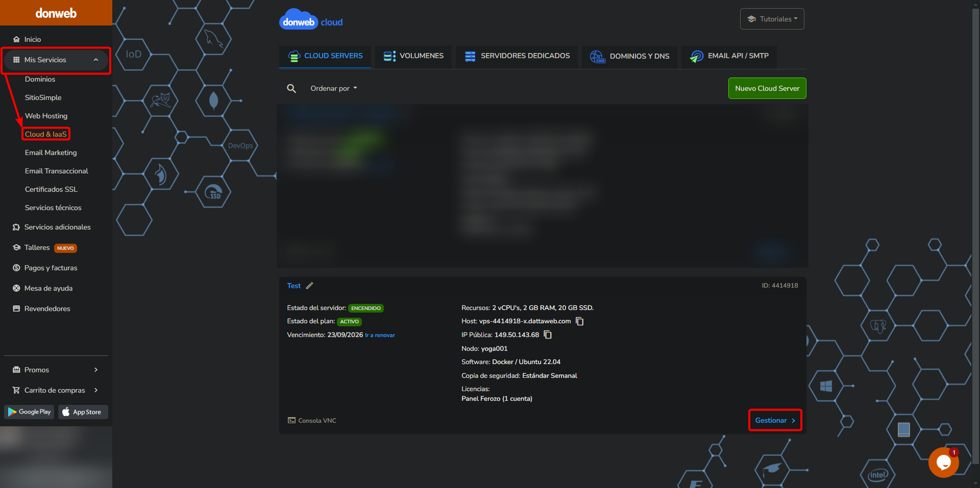
Task: Open Servicios técnicos in the sidebar
Action: 53,208
